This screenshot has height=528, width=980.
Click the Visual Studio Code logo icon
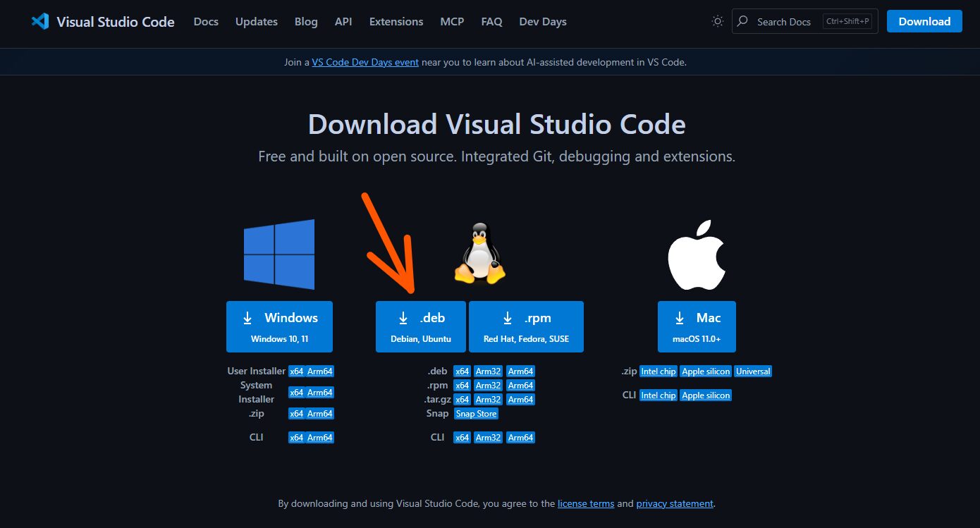[x=40, y=21]
